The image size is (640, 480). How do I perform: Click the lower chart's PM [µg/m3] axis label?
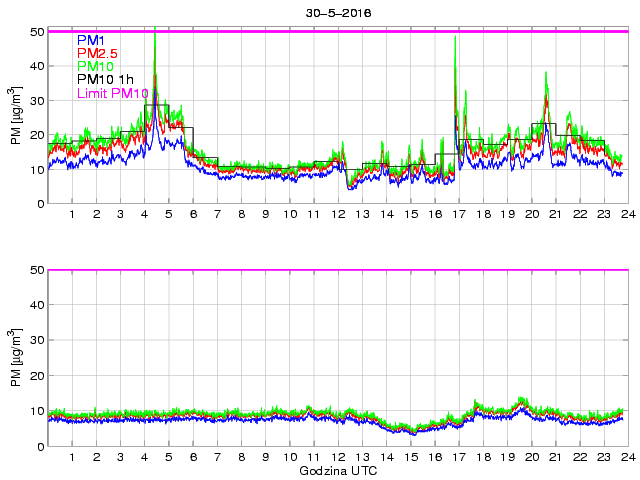click(x=16, y=357)
